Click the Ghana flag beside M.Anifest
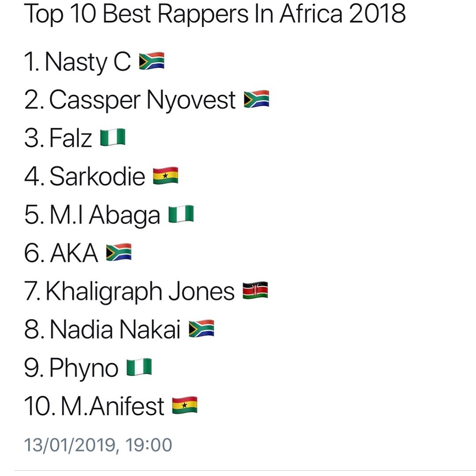 click(x=185, y=405)
